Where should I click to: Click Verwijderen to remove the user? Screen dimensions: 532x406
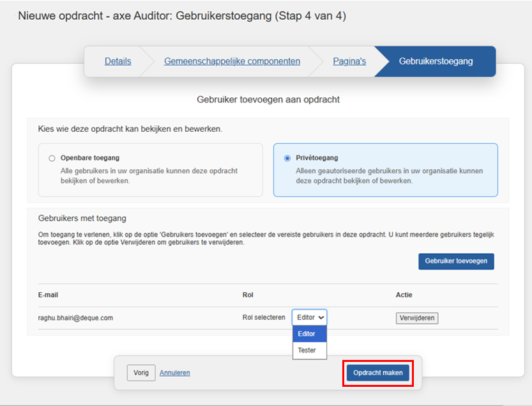tap(417, 318)
